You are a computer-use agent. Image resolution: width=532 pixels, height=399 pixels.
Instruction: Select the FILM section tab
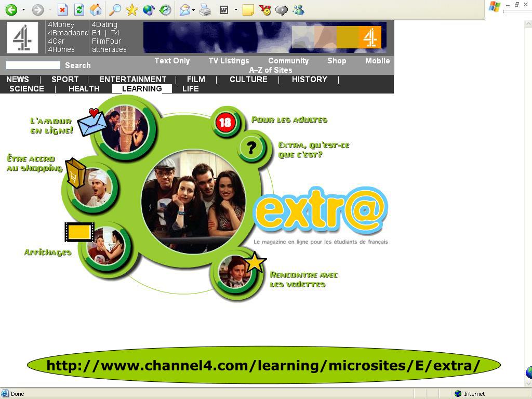196,79
